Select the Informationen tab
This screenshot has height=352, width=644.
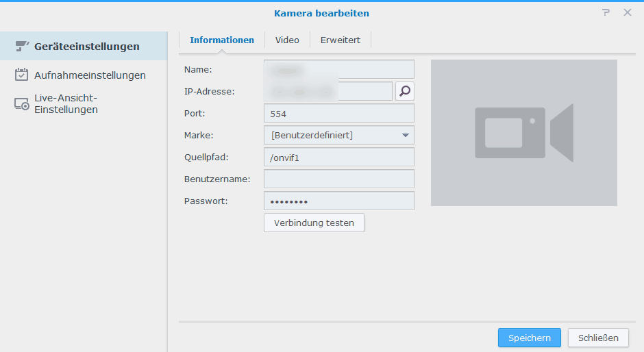coord(222,40)
